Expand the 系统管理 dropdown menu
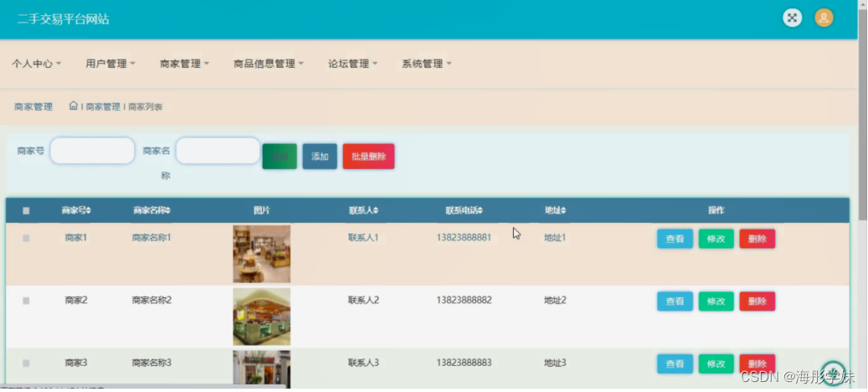Screen dimensions: 868x392 point(426,64)
